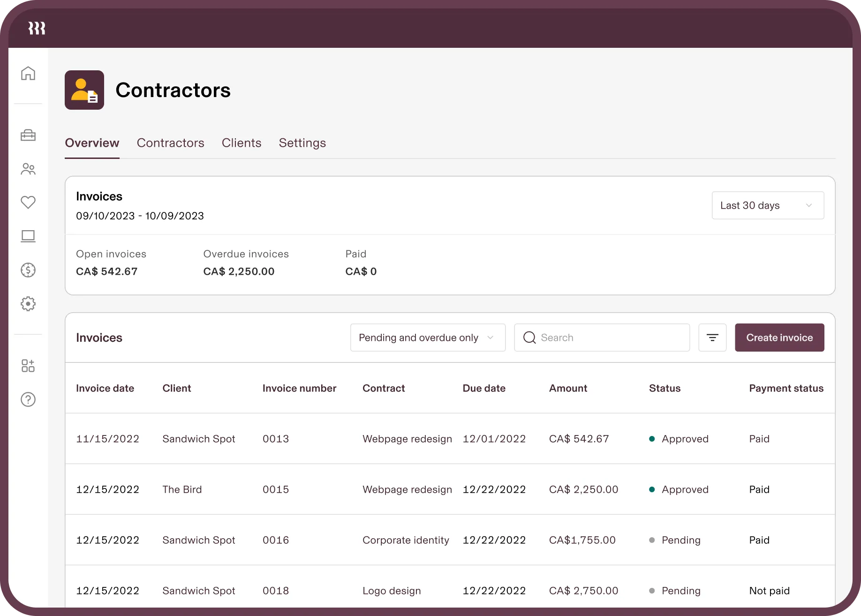The width and height of the screenshot is (861, 616).
Task: Click the Create invoice button
Action: point(779,338)
